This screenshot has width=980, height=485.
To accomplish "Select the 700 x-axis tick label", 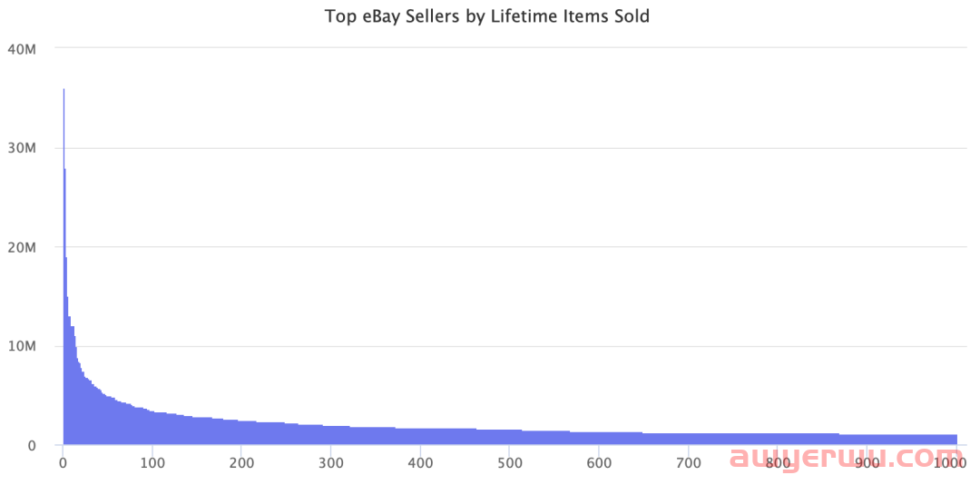I will pos(689,463).
